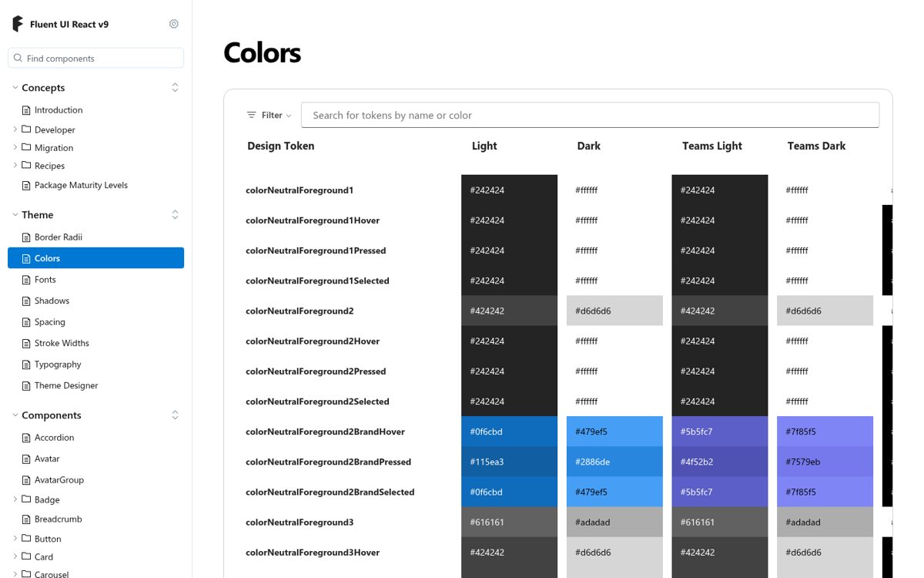Open the Border Radii page
The width and height of the screenshot is (924, 578).
click(x=59, y=237)
